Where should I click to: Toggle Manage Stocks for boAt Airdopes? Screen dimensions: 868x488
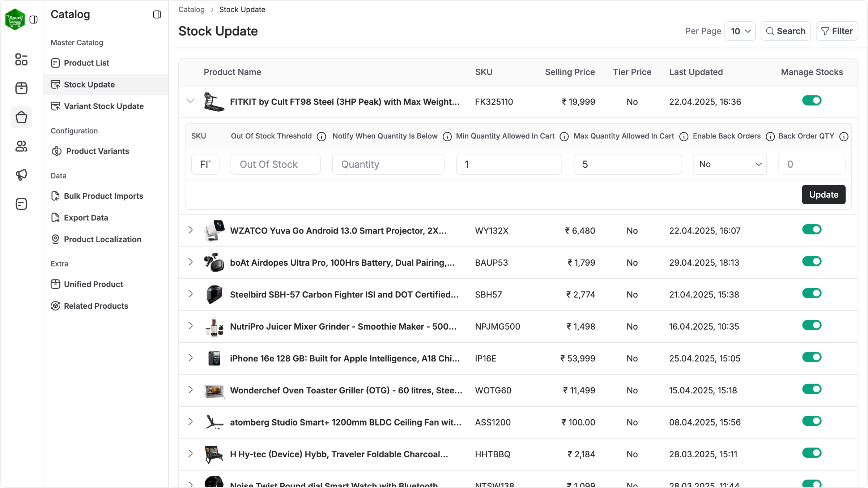(x=812, y=261)
